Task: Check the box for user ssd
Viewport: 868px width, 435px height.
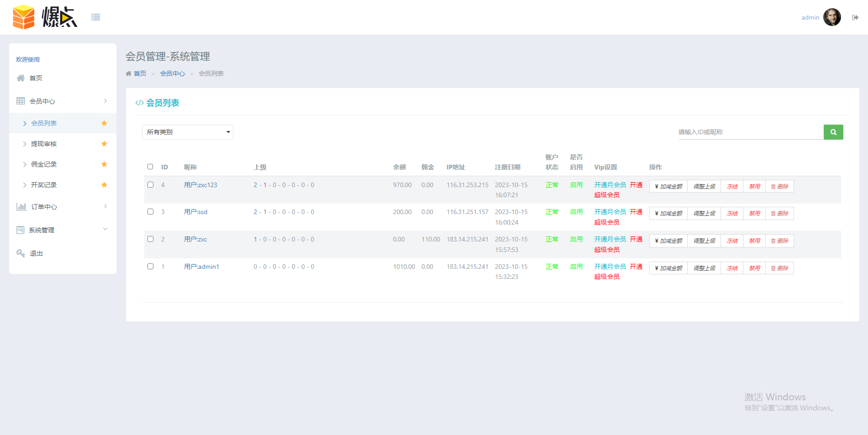Action: pyautogui.click(x=150, y=211)
